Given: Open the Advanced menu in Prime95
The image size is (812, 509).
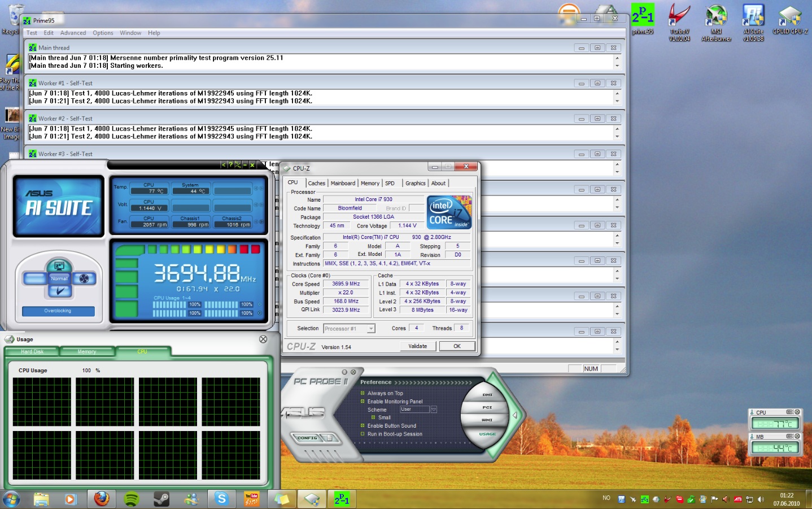Looking at the screenshot, I should coord(73,33).
